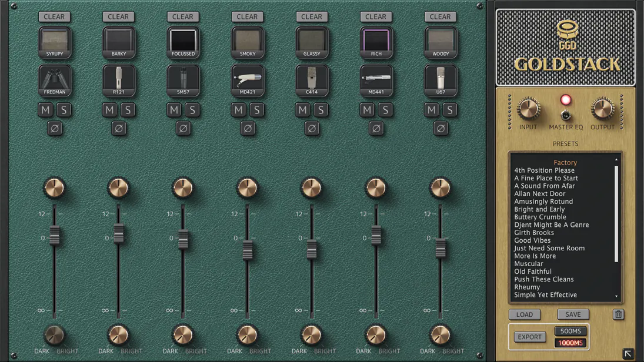
Task: Choose the R121 microphone slot
Action: click(119, 80)
